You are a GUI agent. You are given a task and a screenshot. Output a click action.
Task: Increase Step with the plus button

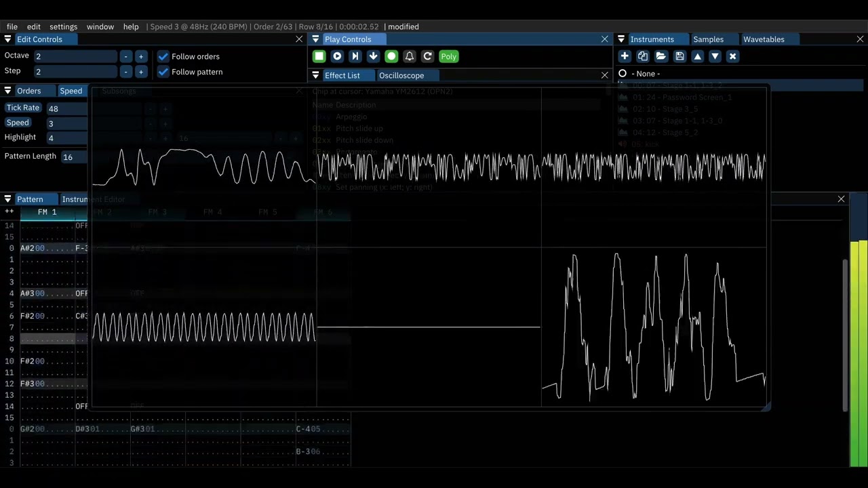tap(140, 71)
